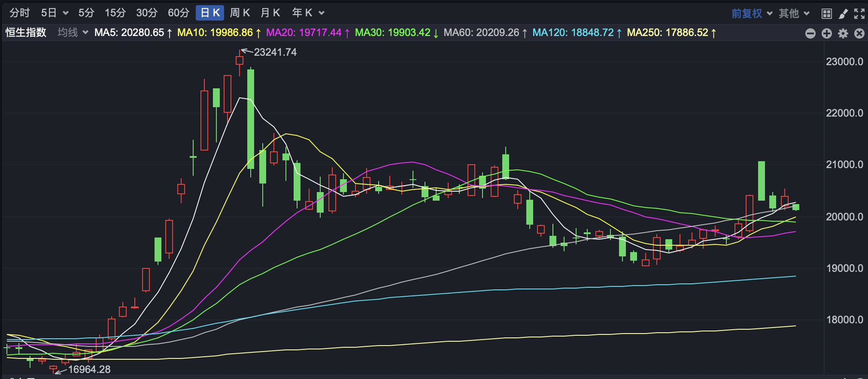This screenshot has width=868, height=379.
Task: Select the 30分 timeframe
Action: point(147,13)
